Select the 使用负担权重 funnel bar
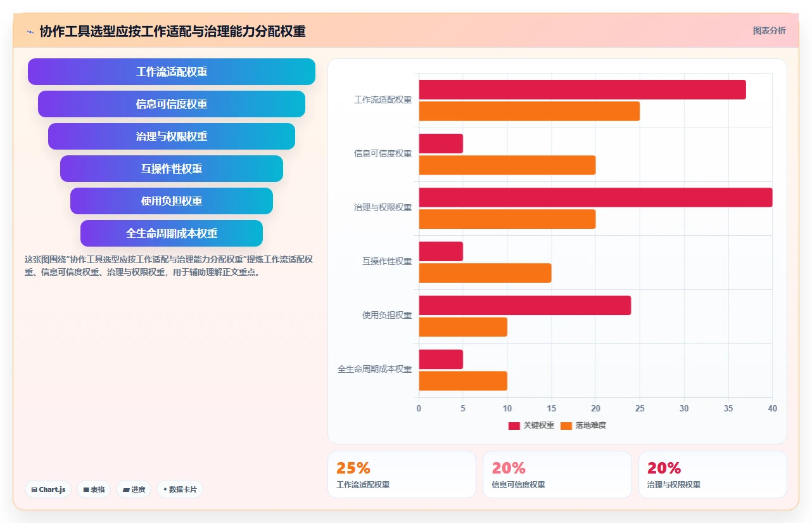Image resolution: width=812 pixels, height=523 pixels. [x=172, y=201]
